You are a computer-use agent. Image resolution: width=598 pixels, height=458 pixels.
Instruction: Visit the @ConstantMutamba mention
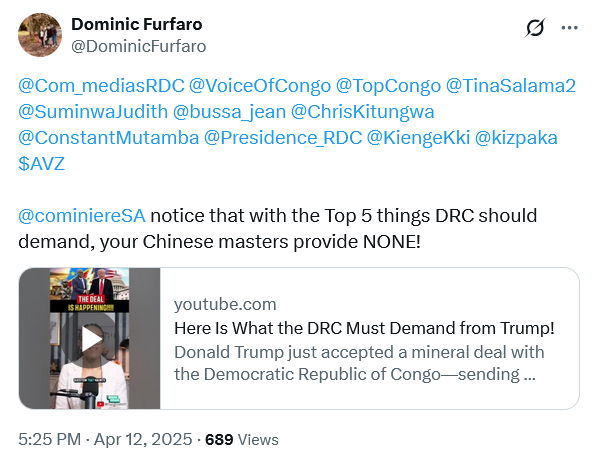[109, 138]
